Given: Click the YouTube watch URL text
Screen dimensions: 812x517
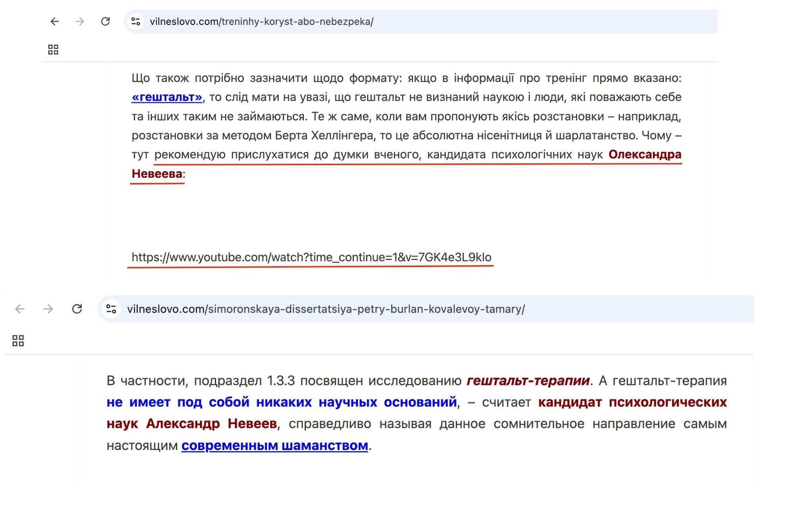Looking at the screenshot, I should pos(312,257).
